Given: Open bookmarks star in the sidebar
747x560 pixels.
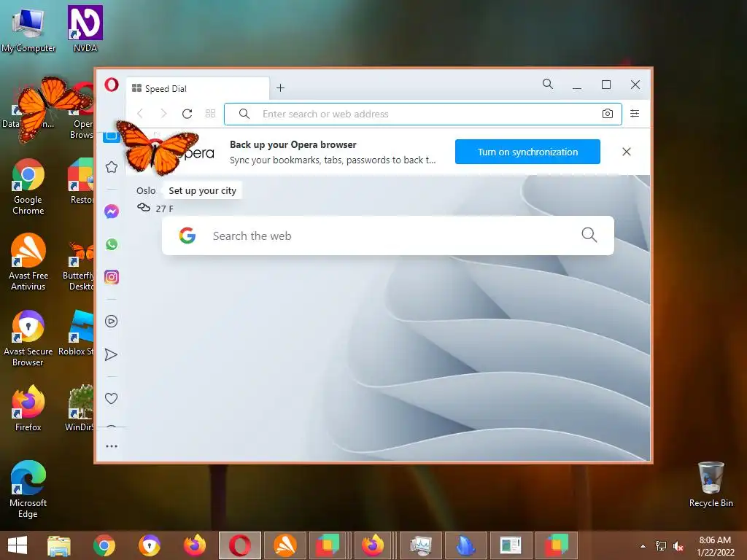Looking at the screenshot, I should (112, 167).
